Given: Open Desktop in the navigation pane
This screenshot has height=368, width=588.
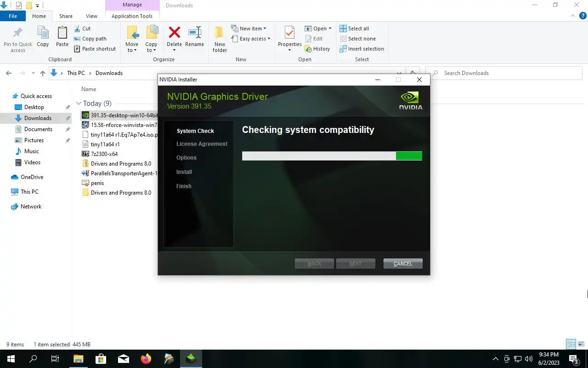Looking at the screenshot, I should 34,107.
